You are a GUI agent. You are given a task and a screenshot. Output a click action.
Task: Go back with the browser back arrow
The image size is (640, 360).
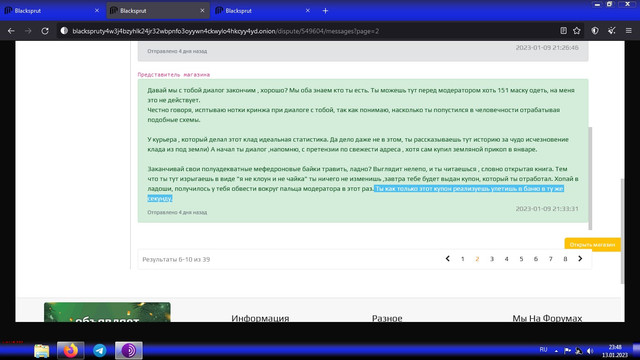pyautogui.click(x=11, y=31)
